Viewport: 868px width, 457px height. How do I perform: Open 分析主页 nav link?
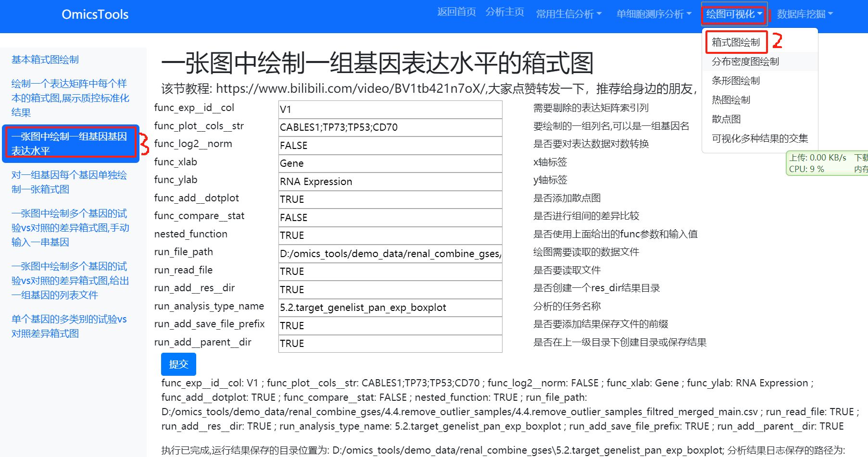tap(504, 12)
